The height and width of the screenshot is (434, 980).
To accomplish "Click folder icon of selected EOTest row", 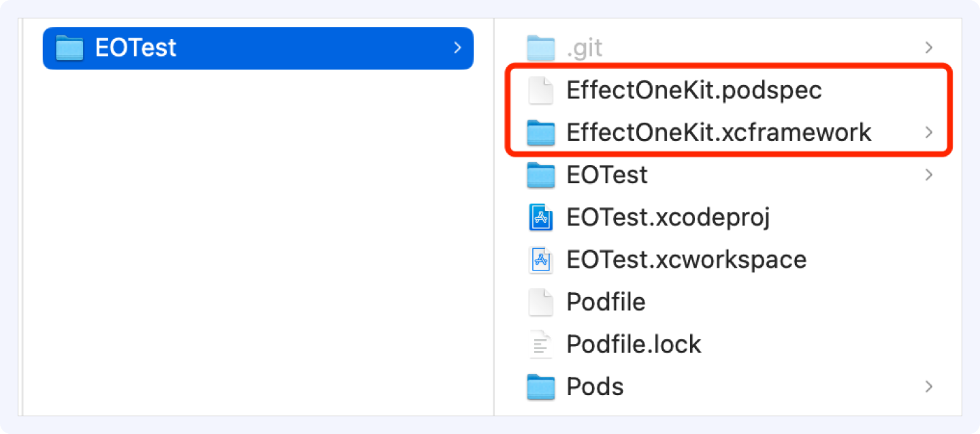I will (x=69, y=48).
